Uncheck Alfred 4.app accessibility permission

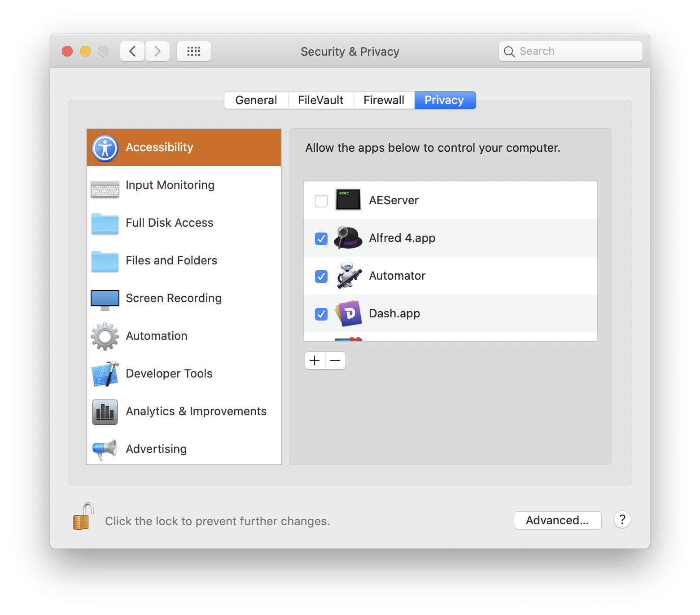tap(321, 238)
